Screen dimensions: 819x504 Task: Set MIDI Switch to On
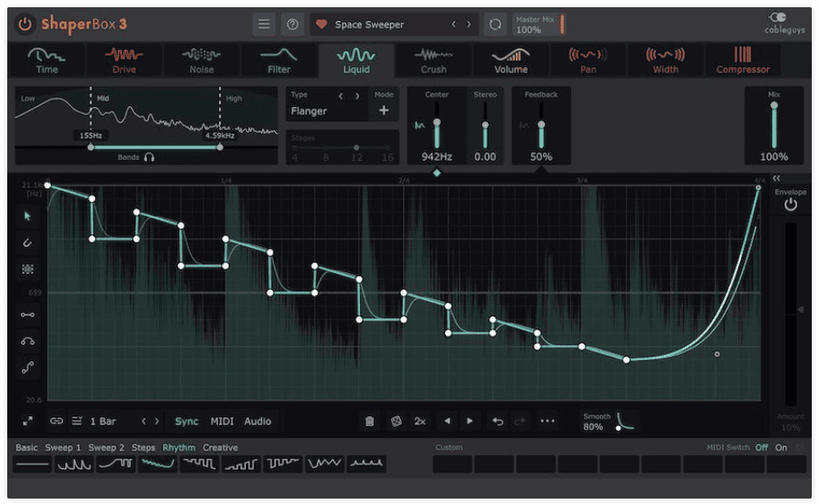[x=781, y=448]
